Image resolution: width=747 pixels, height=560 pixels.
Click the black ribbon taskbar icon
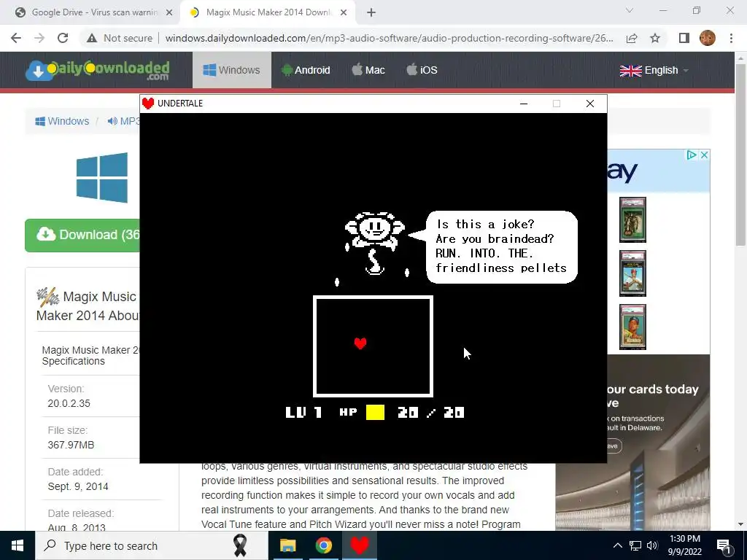(x=239, y=545)
